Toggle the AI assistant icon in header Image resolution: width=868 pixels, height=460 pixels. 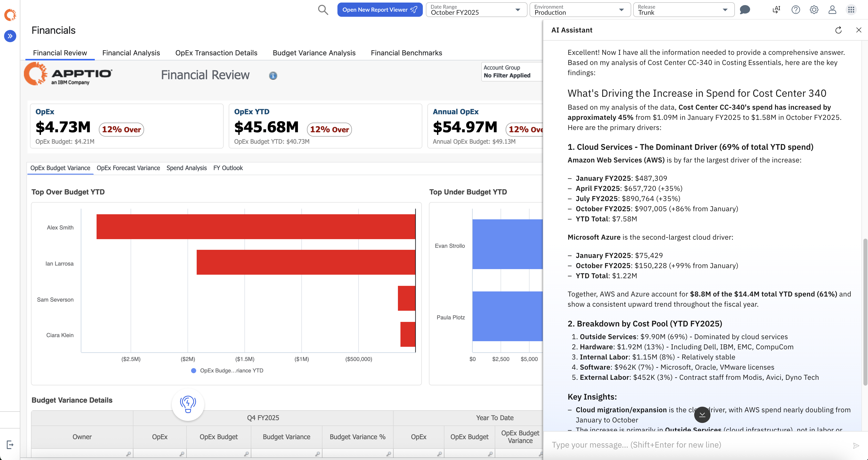coord(776,10)
